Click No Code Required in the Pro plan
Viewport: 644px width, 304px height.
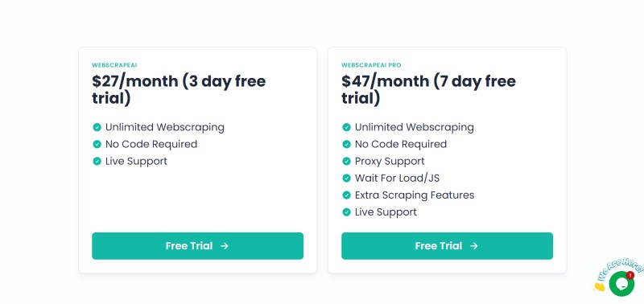pos(401,145)
